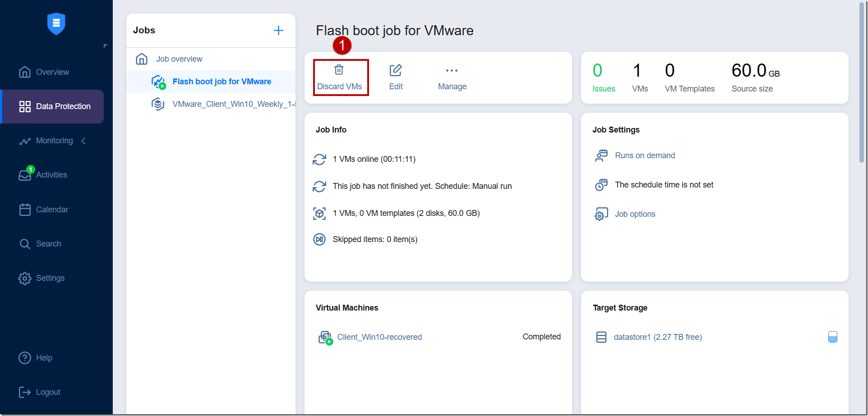Click the Data Protection grid icon
The height and width of the screenshot is (416, 868).
click(x=25, y=106)
